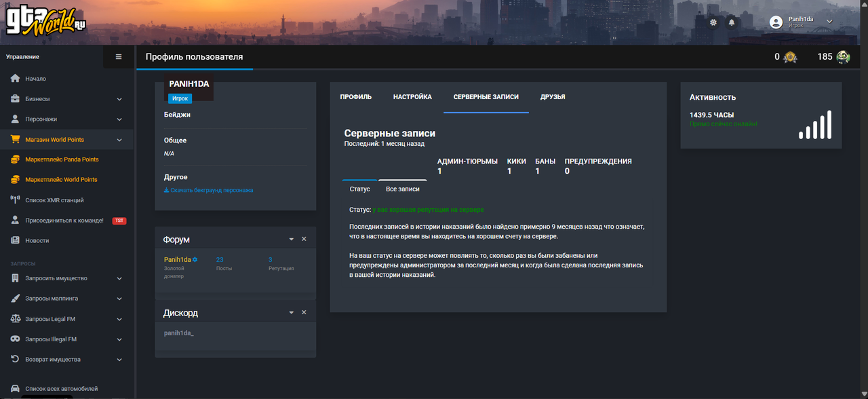Expand the Запросы маппинга chevron
This screenshot has height=399, width=868.
point(119,299)
